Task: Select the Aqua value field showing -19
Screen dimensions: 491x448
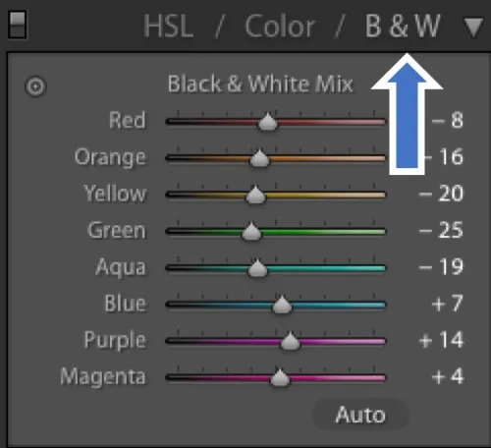Action: click(x=441, y=266)
